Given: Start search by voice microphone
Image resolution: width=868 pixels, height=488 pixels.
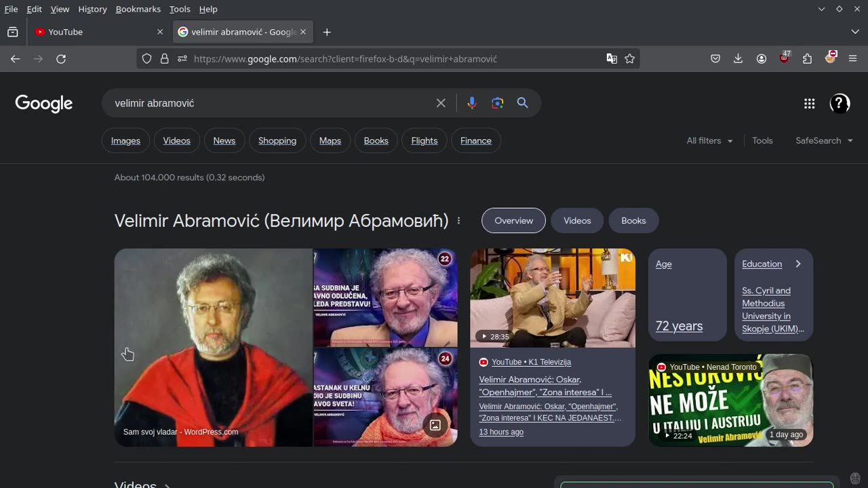Looking at the screenshot, I should (472, 103).
